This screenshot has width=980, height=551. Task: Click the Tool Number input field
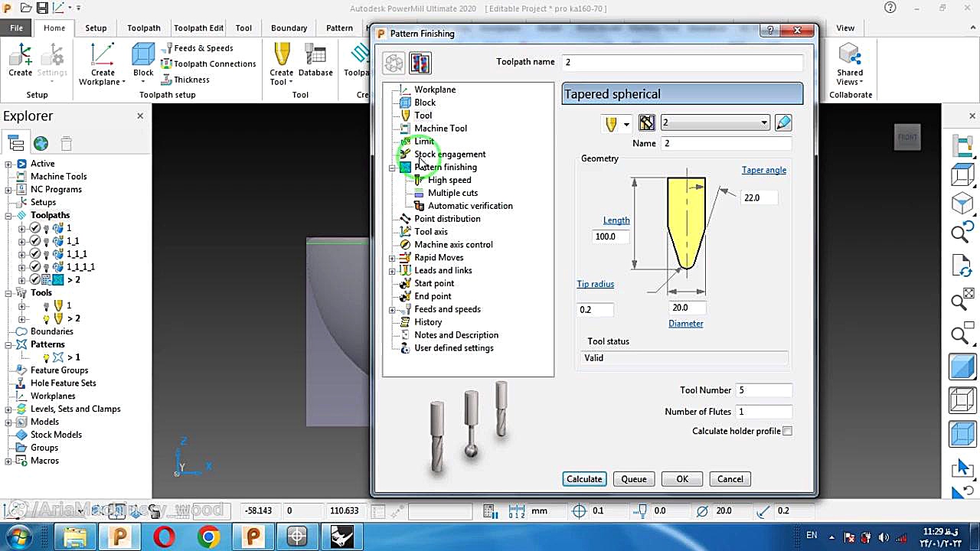pyautogui.click(x=763, y=390)
